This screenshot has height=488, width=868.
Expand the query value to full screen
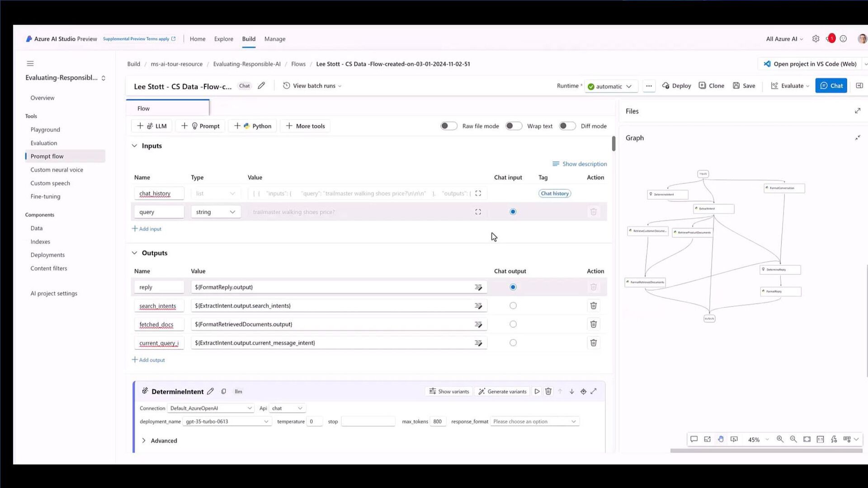[x=478, y=212]
